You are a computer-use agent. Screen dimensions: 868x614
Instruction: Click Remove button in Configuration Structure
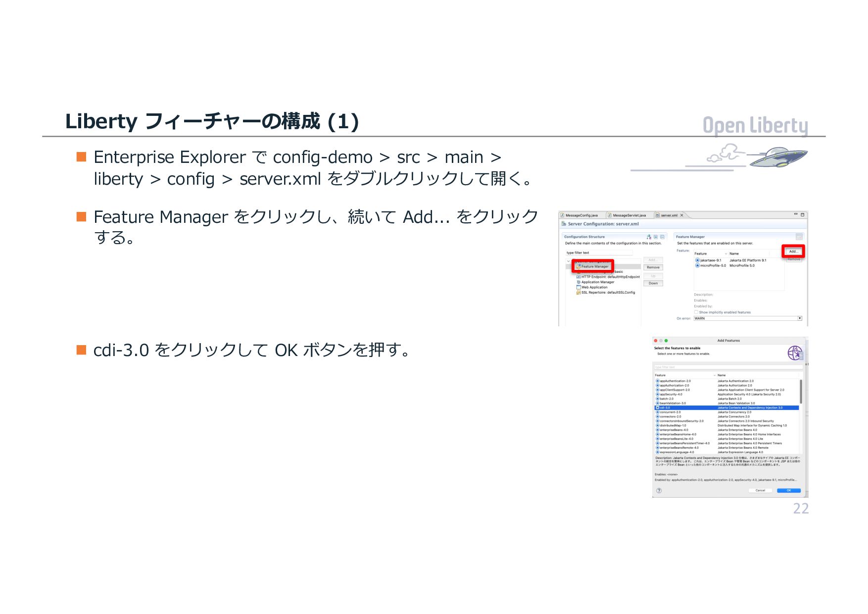pos(653,267)
